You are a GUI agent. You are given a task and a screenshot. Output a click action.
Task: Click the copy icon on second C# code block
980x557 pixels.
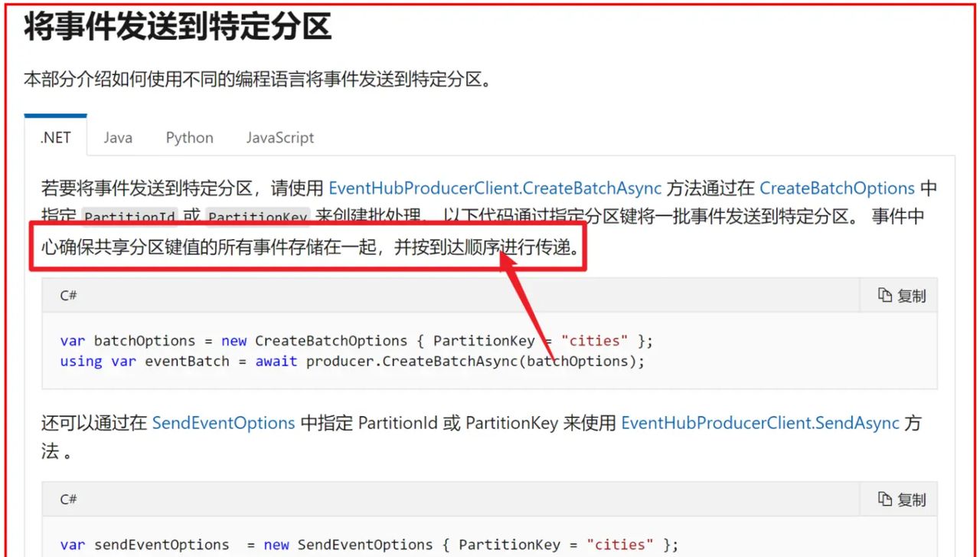[x=885, y=499]
